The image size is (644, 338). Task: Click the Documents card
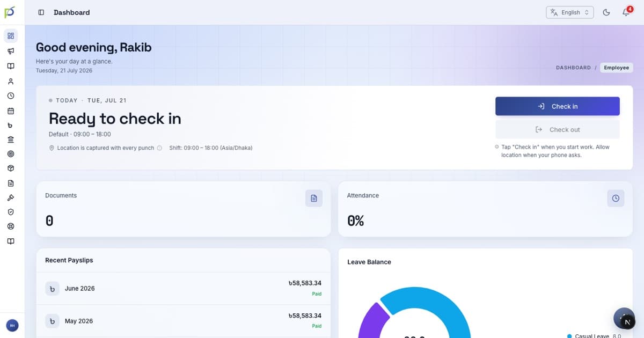(184, 209)
